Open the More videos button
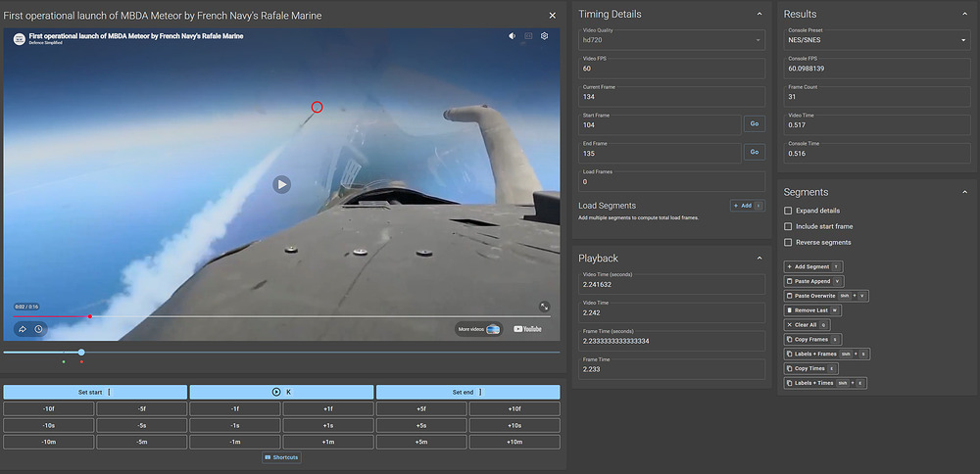The width and height of the screenshot is (980, 474). [479, 329]
